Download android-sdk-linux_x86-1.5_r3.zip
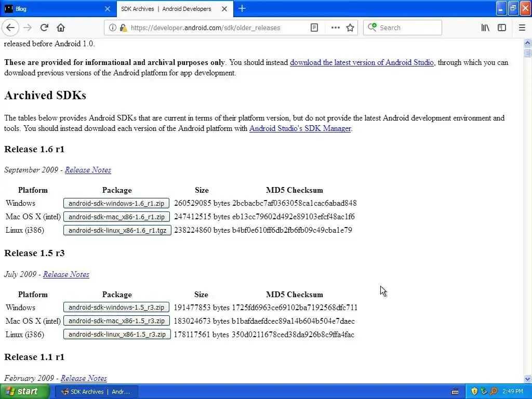Image resolution: width=532 pixels, height=399 pixels. pyautogui.click(x=117, y=335)
